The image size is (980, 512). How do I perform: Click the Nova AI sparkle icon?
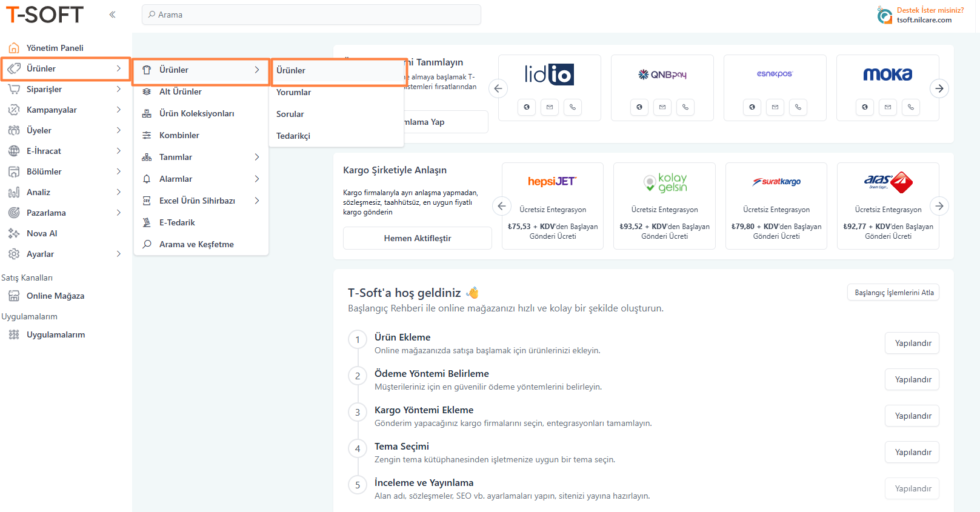coord(14,233)
